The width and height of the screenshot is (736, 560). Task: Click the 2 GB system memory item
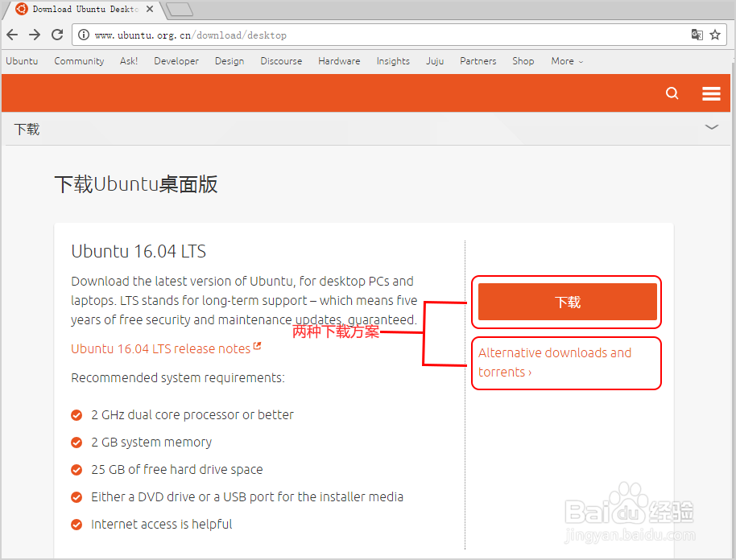tap(151, 443)
